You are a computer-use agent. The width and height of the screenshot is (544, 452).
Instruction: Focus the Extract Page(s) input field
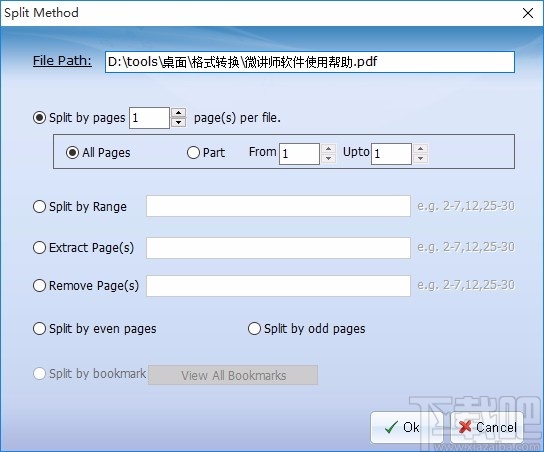(278, 248)
